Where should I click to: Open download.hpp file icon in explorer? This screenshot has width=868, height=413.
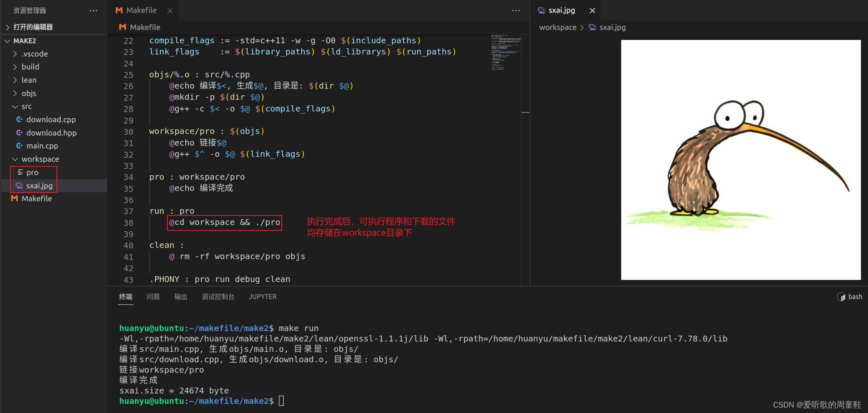coord(19,133)
